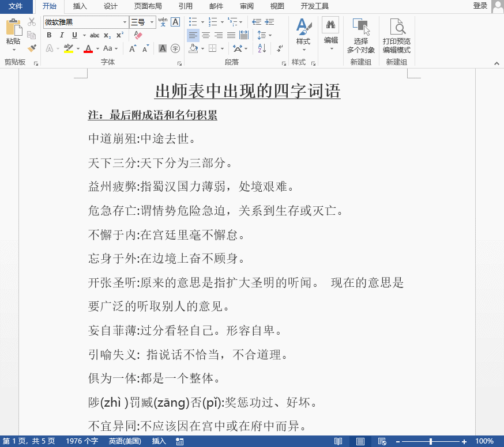Open the 文件 File tab

coord(16,6)
